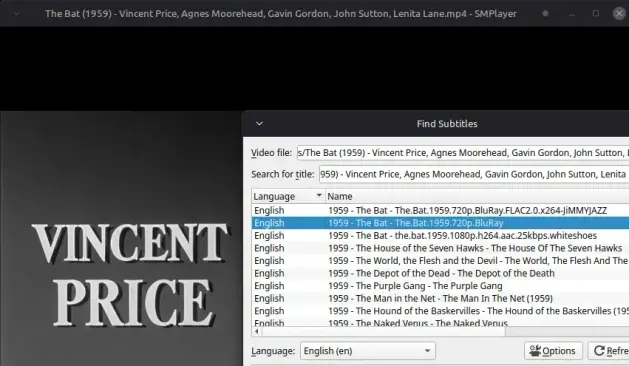
Task: Open the SMPlayer window menu chevron
Action: click(x=16, y=14)
